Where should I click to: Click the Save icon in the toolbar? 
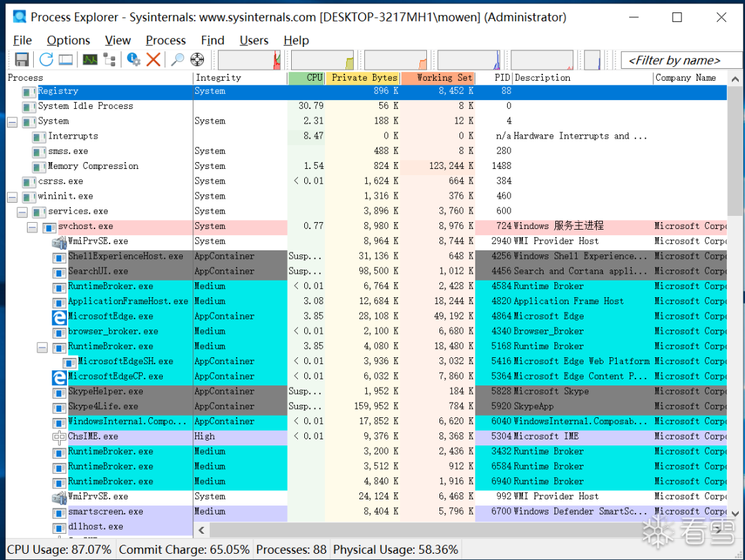pyautogui.click(x=23, y=59)
